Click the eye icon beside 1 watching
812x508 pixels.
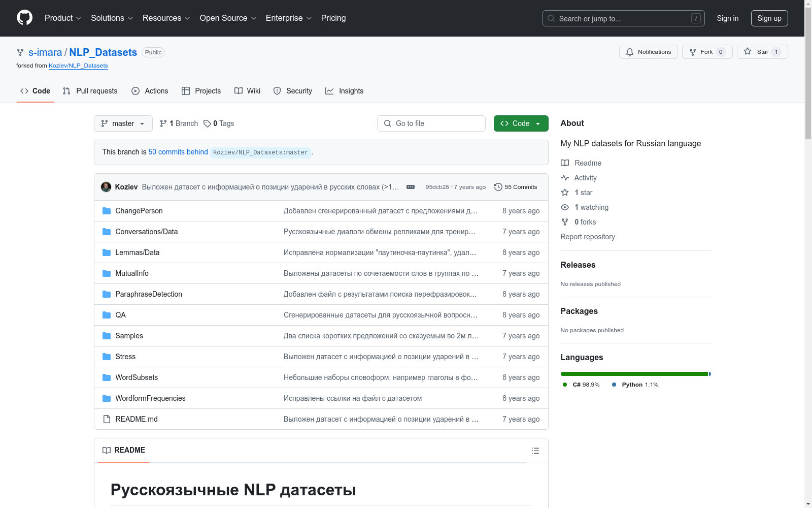[x=565, y=207]
